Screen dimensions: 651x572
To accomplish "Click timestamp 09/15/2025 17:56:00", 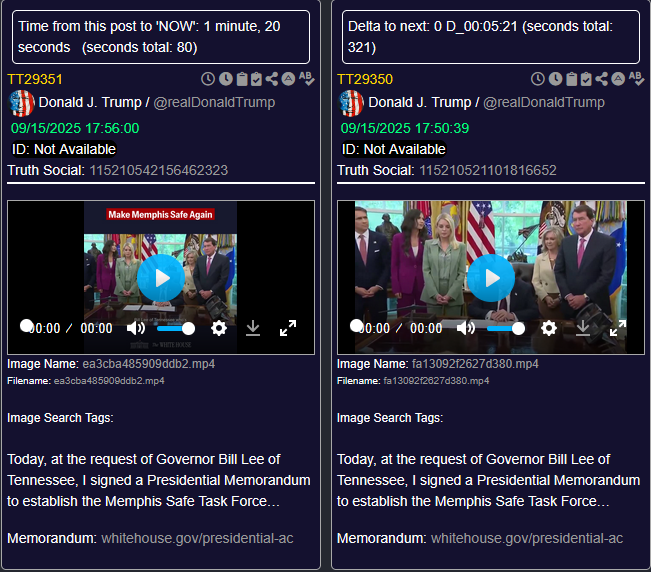I will (x=75, y=128).
